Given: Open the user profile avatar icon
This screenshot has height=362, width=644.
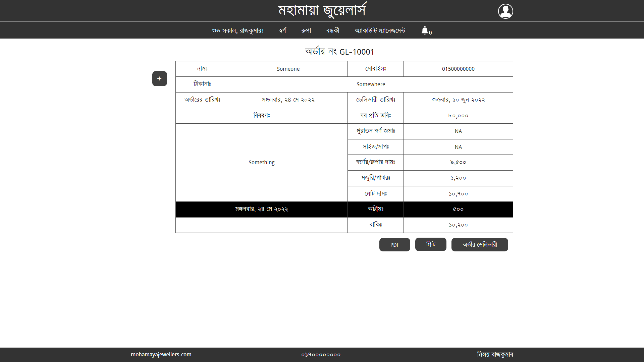Looking at the screenshot, I should pos(505,11).
